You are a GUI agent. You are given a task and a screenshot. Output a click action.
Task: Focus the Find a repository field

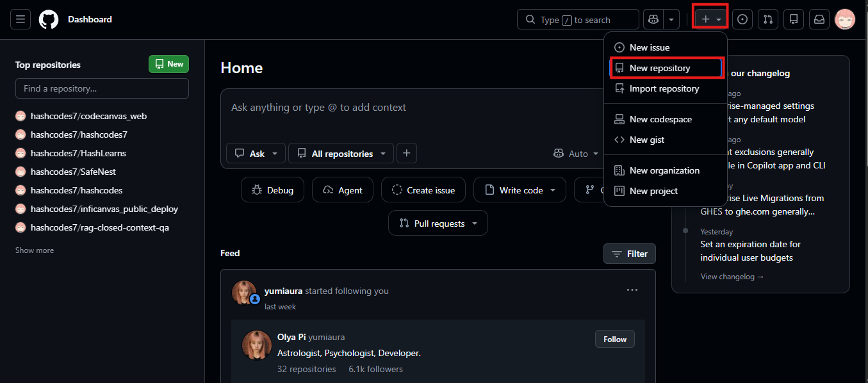[102, 88]
